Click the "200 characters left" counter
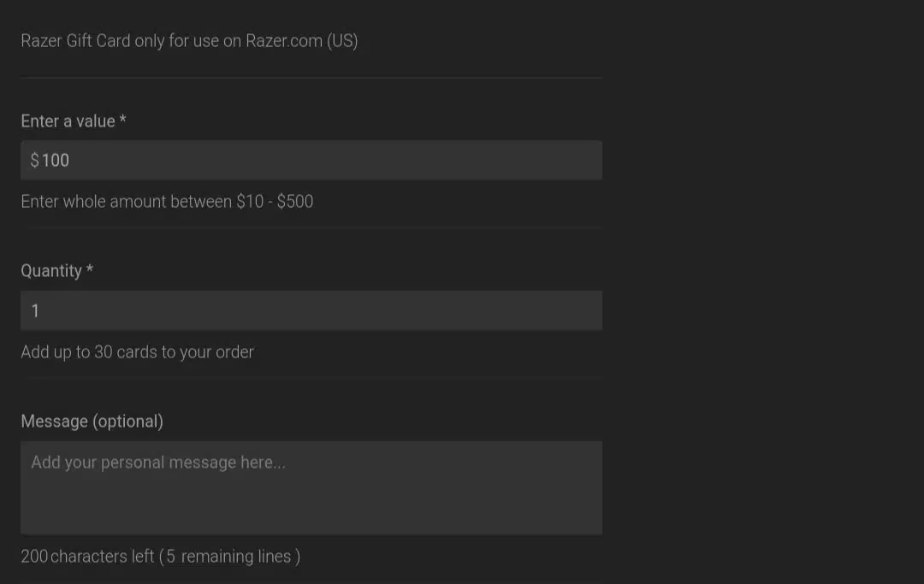The width and height of the screenshot is (924, 584). click(87, 557)
